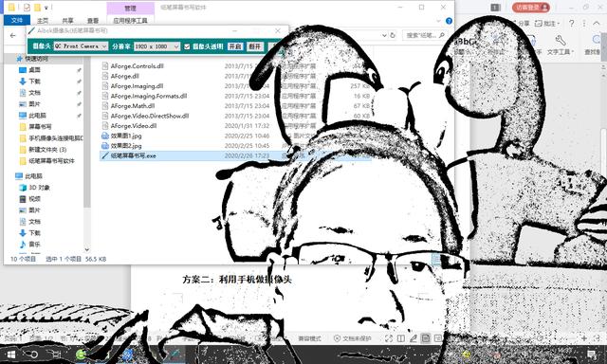
Task: Click the reading layout icon in WPS status bar
Action: 401,338
